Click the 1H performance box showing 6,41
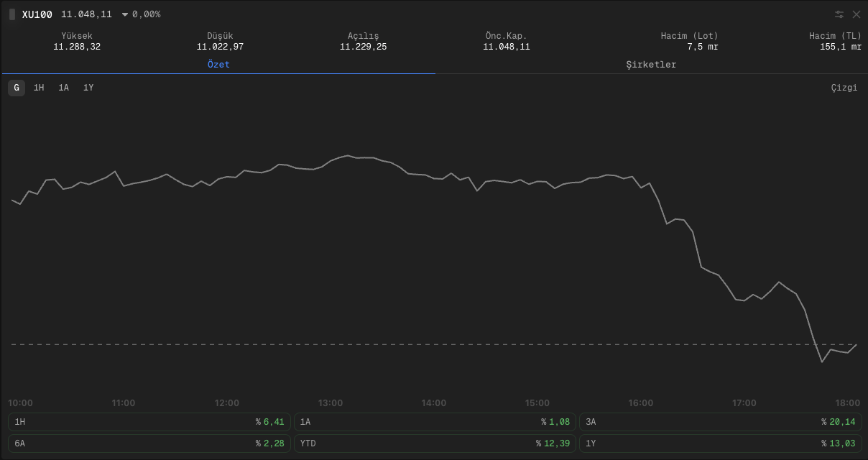Image resolution: width=868 pixels, height=460 pixels. [x=149, y=422]
